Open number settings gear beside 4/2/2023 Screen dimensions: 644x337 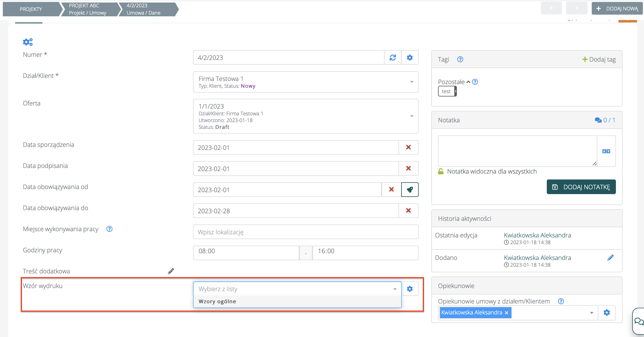click(x=410, y=58)
